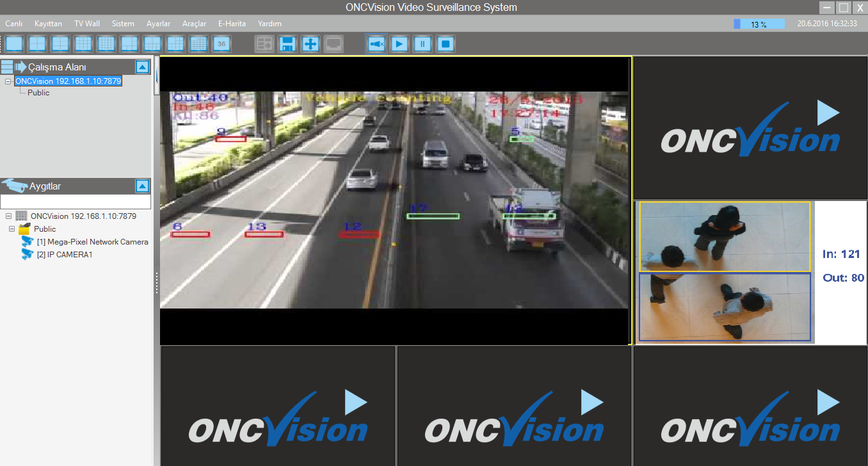Screen dimensions: 868x466
Task: Toggle the muted speaker audio button
Action: point(376,44)
